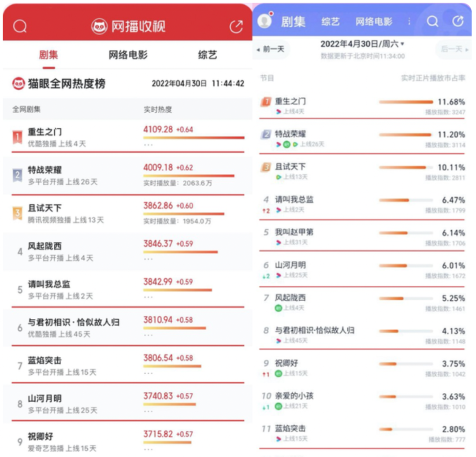476x457 pixels.
Task: Tap the 实时热度 column header
Action: point(157,110)
